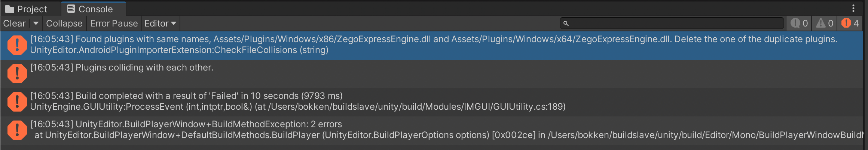Click error icon of BuildMethodException entry
868x150 pixels.
tap(17, 130)
